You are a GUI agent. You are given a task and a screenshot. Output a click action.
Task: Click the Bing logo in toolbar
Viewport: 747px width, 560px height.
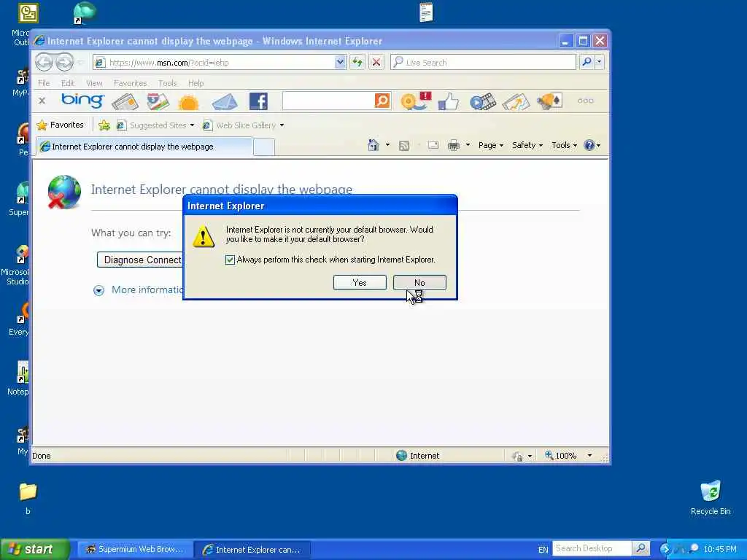[82, 101]
